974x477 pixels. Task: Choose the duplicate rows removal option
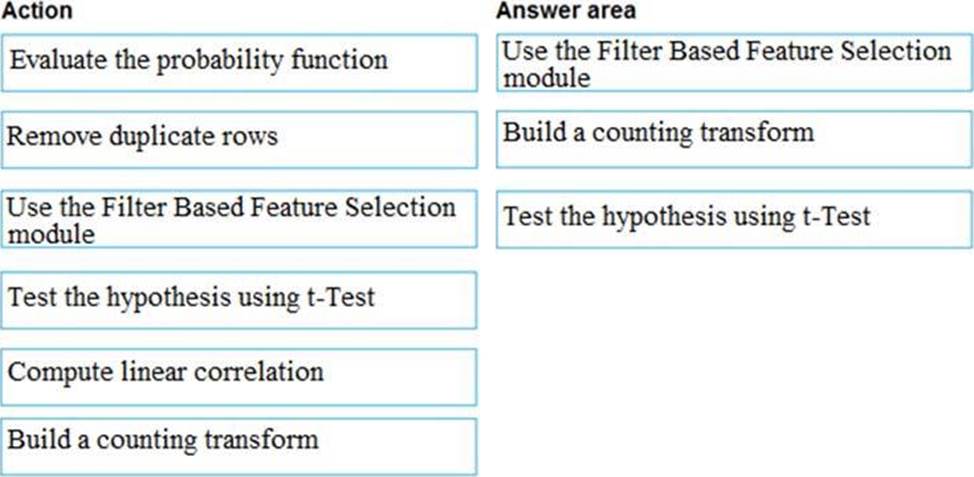(x=238, y=139)
